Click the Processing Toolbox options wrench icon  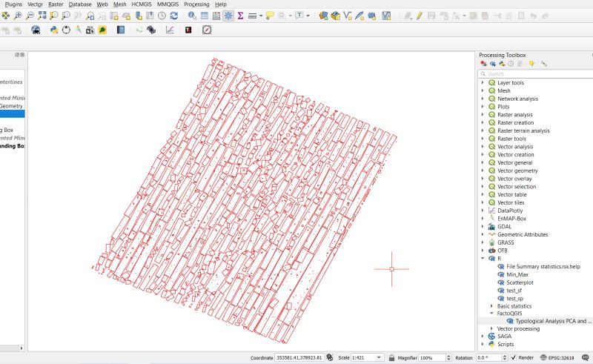coord(544,64)
